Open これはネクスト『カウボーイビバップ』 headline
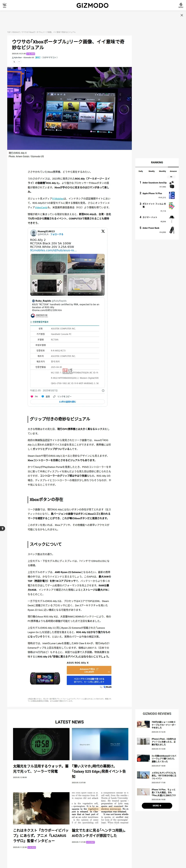Image resolution: width=186 pixels, height=868 pixels. tap(41, 835)
